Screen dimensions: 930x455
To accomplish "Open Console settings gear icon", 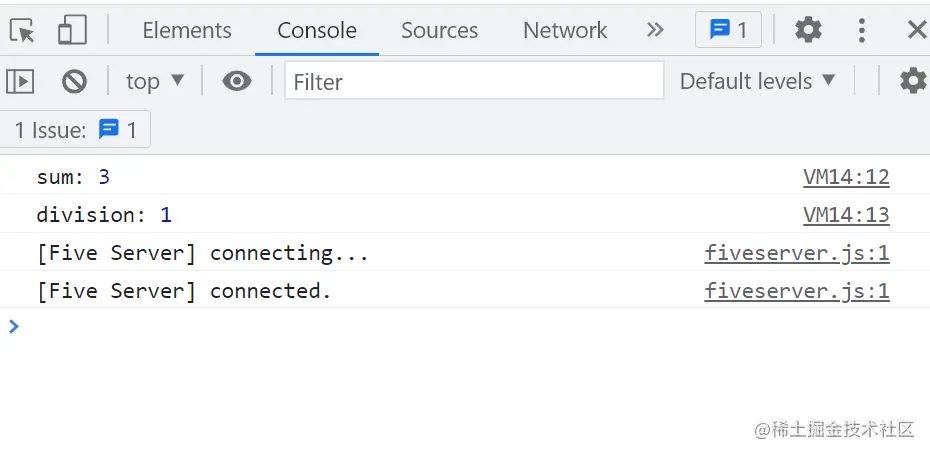I will coord(912,81).
